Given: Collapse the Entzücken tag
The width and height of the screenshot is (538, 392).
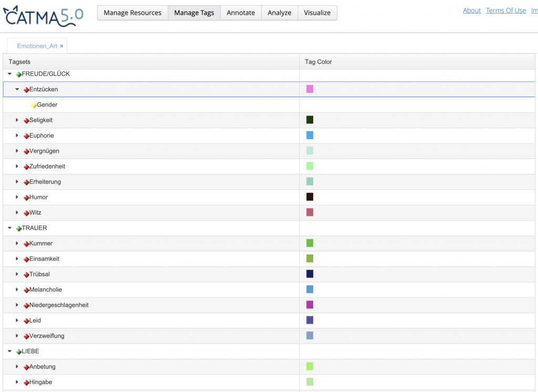Looking at the screenshot, I should tap(17, 89).
